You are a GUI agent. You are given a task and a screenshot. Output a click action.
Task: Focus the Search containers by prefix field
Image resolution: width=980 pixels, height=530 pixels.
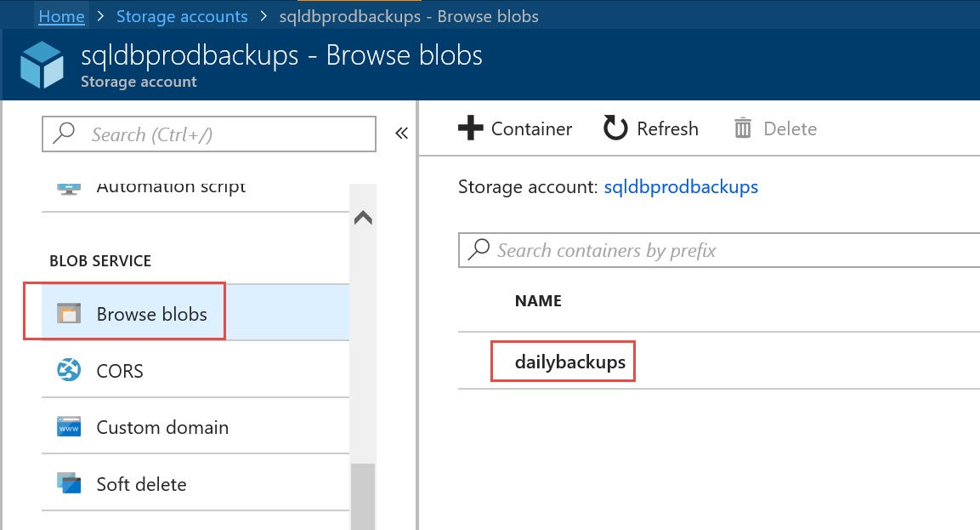(x=719, y=250)
